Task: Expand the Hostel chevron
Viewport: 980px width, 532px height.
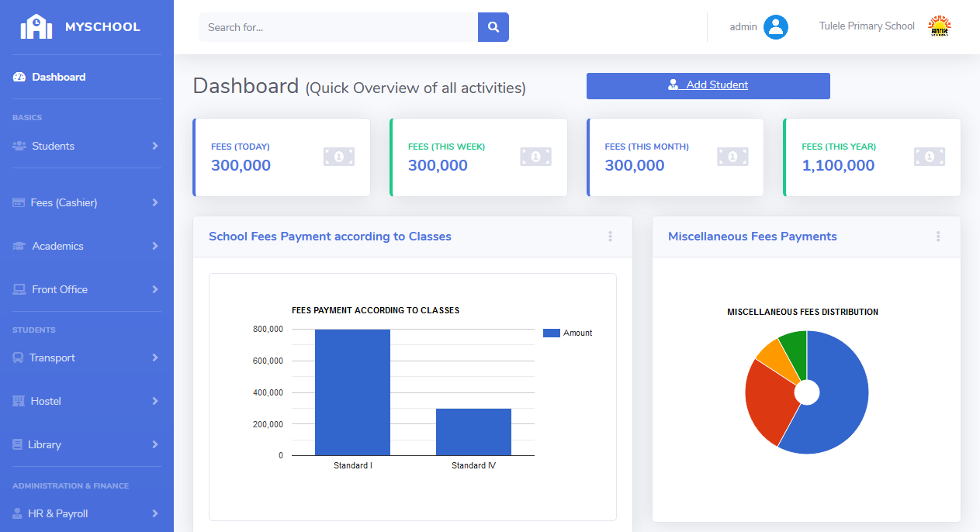Action: click(155, 401)
